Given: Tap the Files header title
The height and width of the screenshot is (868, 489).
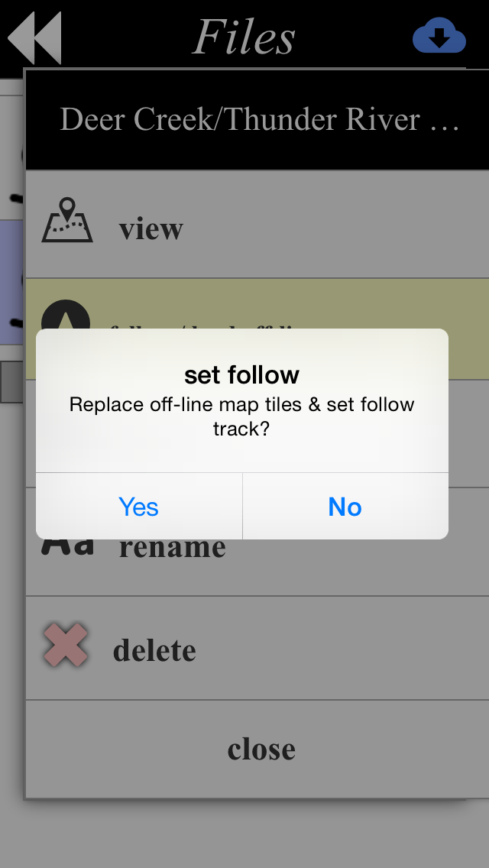Looking at the screenshot, I should tap(244, 37).
